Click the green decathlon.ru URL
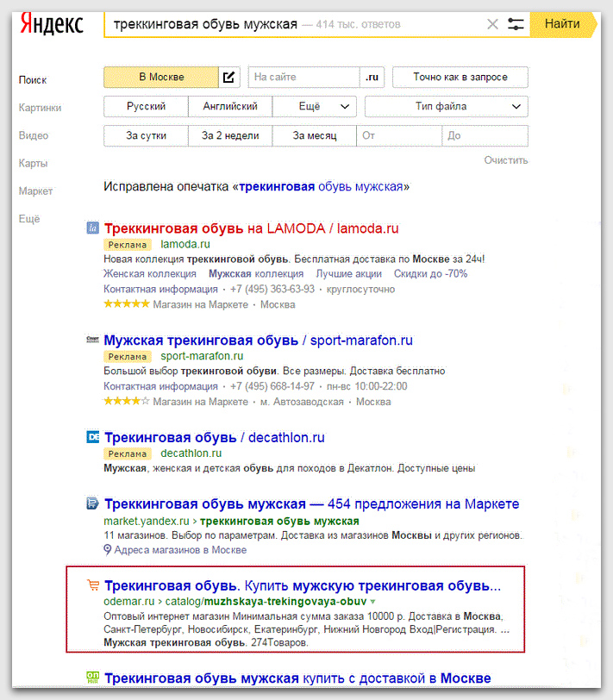Viewport: 613px width, 700px height. [191, 453]
